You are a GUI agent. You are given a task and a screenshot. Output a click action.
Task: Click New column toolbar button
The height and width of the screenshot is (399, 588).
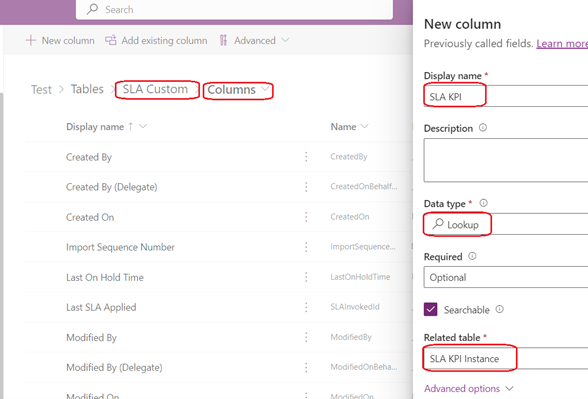coord(60,40)
